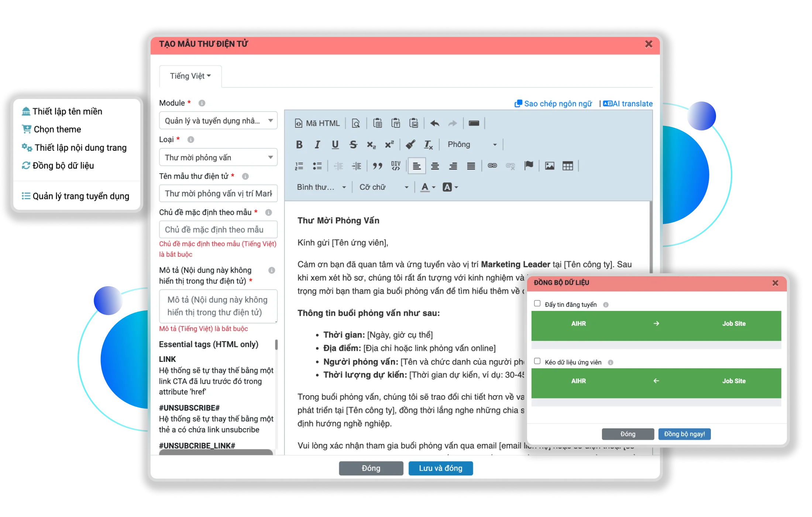Image resolution: width=812 pixels, height=517 pixels.
Task: Click the Italic formatting icon
Action: point(317,144)
